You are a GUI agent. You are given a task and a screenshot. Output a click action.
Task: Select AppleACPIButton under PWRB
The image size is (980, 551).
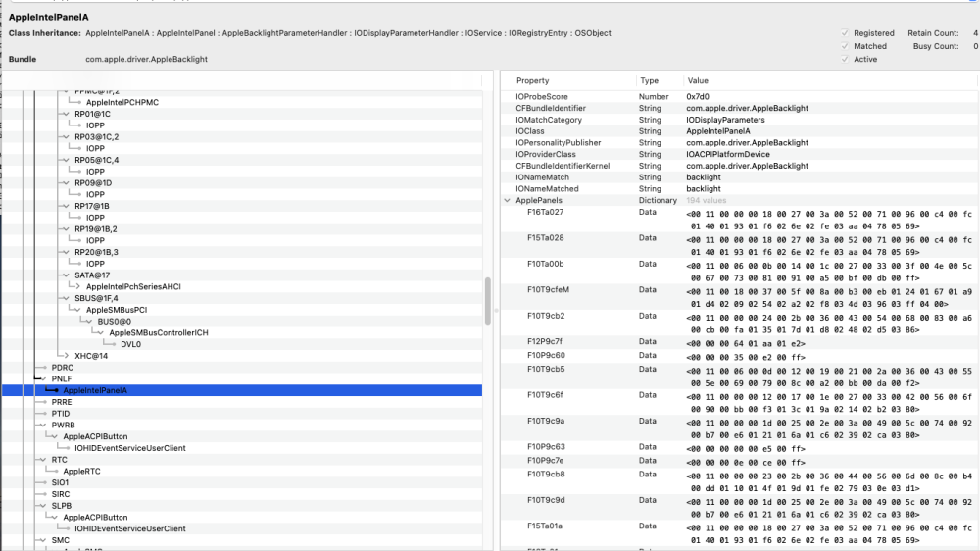[95, 436]
